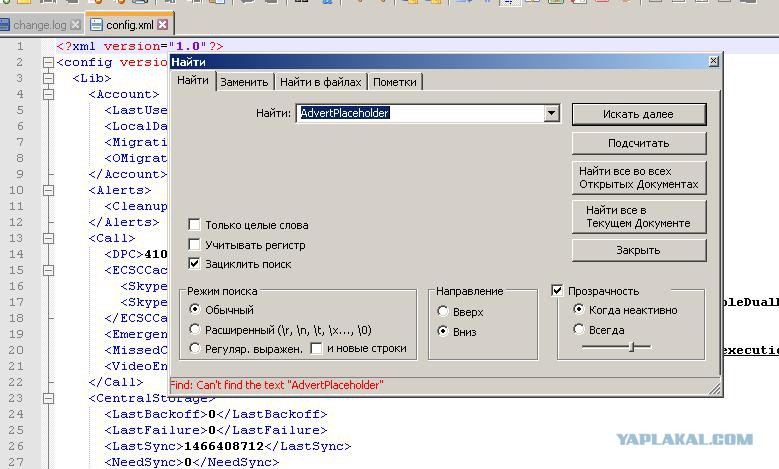Go to the Пометки tab
This screenshot has width=779, height=469.
point(394,82)
